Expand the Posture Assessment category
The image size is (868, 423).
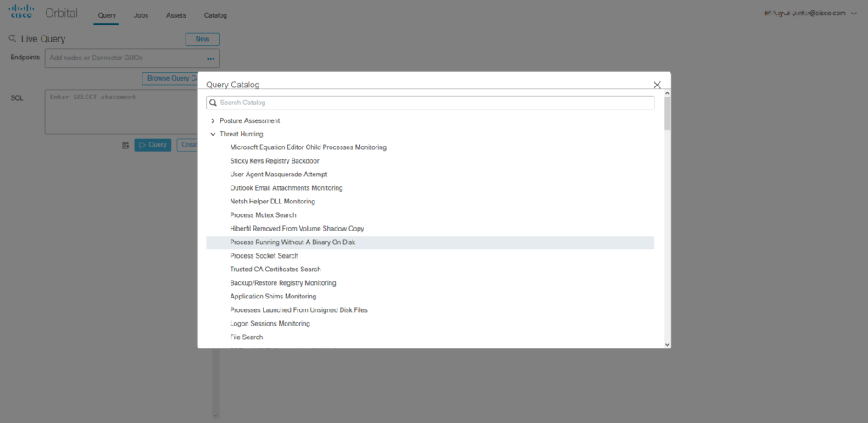click(213, 120)
